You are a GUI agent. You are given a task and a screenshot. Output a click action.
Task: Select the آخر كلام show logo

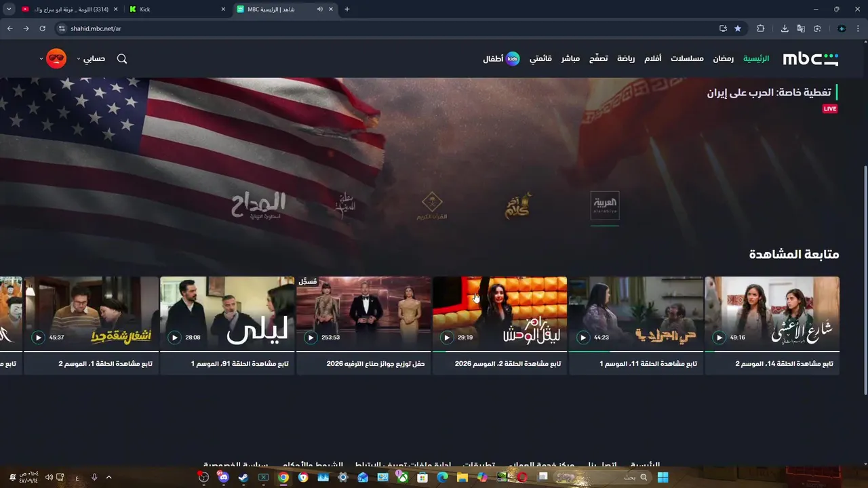(518, 205)
